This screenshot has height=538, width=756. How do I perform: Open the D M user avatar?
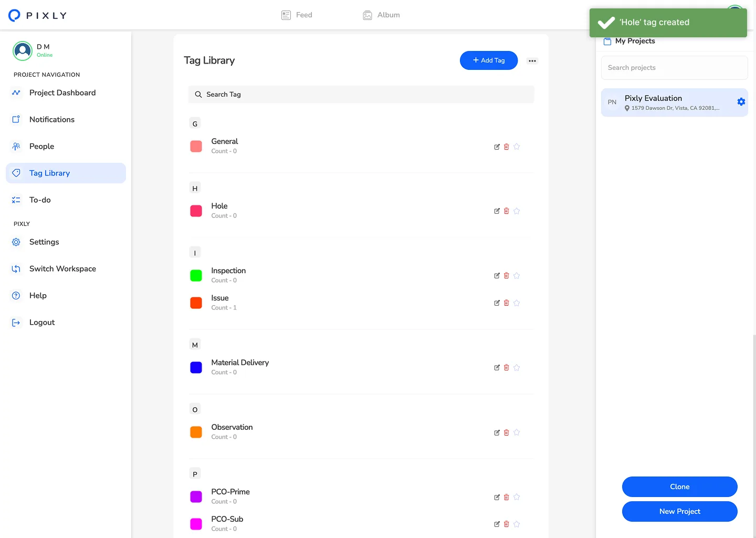pos(23,51)
